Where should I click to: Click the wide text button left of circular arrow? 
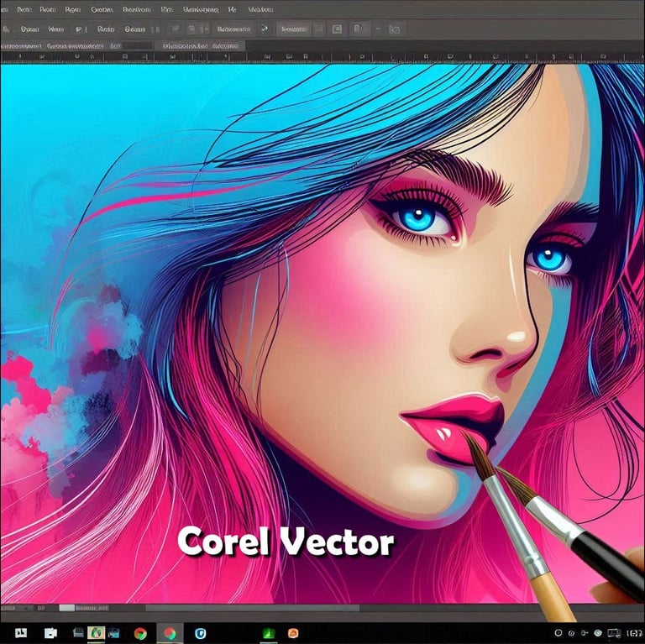(233, 29)
